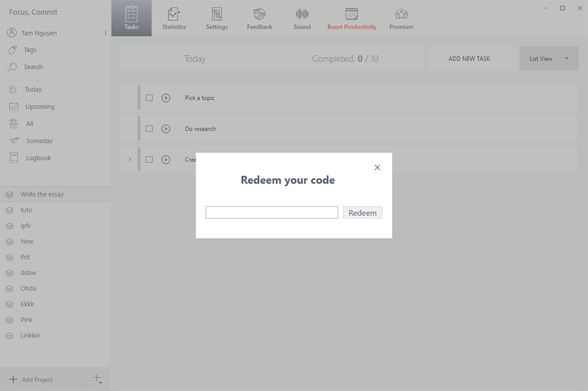588x391 pixels.
Task: Click the stack icon beside Pink project
Action: click(x=10, y=320)
